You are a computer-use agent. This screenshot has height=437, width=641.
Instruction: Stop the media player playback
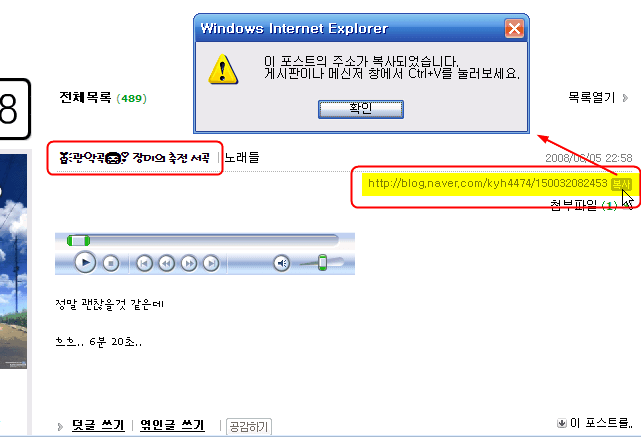pos(110,264)
